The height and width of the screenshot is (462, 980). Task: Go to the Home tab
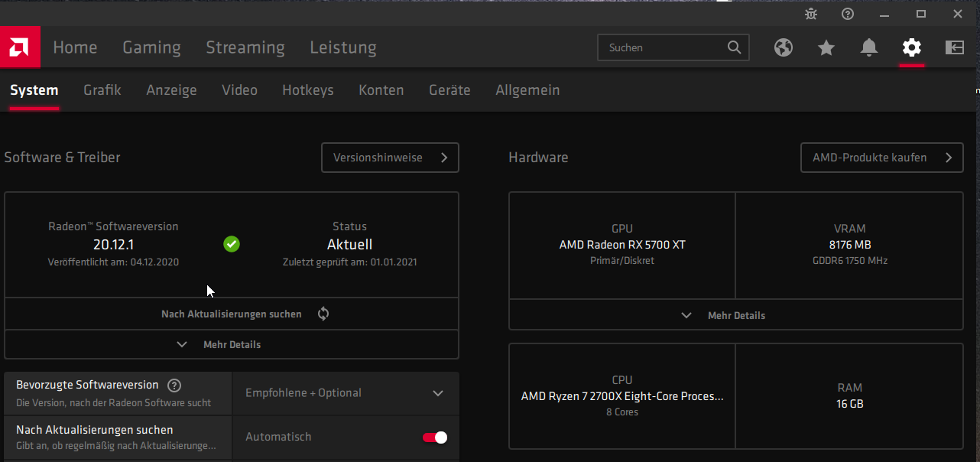(75, 47)
